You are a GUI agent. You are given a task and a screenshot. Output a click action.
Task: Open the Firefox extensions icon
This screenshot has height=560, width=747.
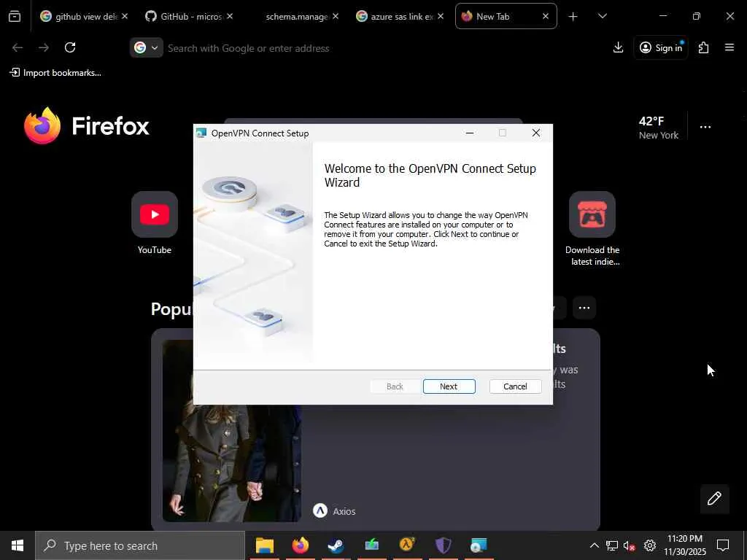coord(704,47)
